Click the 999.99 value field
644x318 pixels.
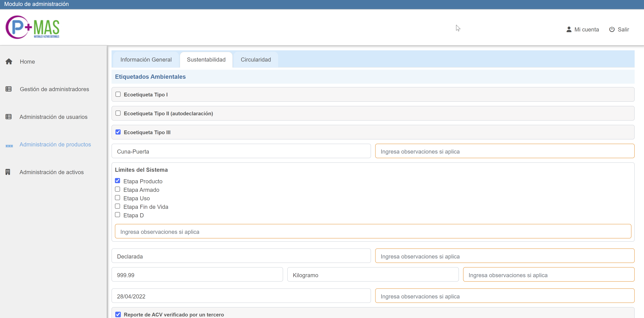tap(197, 275)
